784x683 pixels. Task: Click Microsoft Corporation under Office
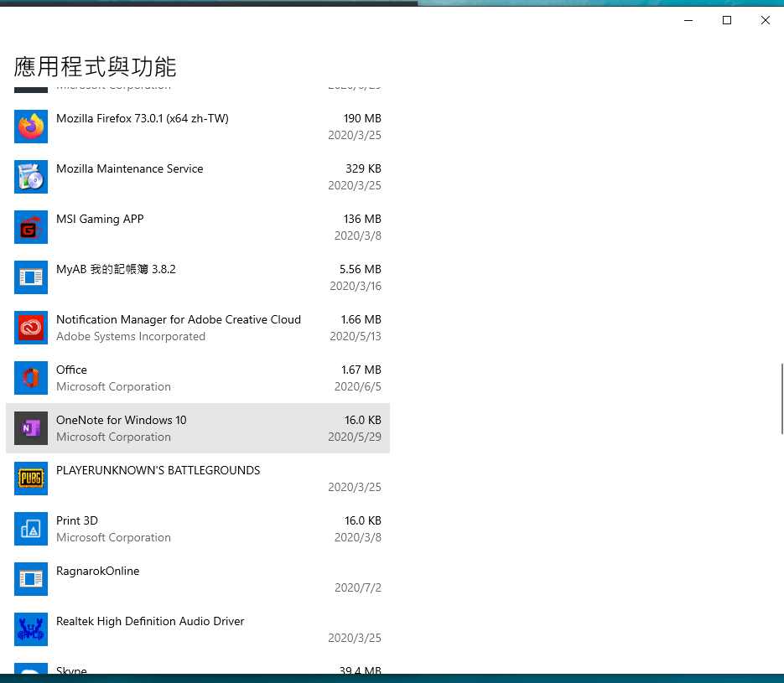(x=113, y=386)
